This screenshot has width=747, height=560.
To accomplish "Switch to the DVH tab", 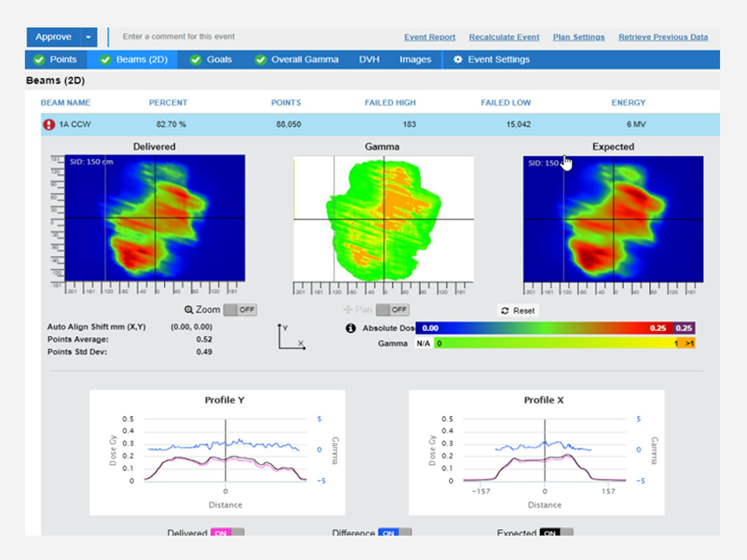I will [369, 60].
